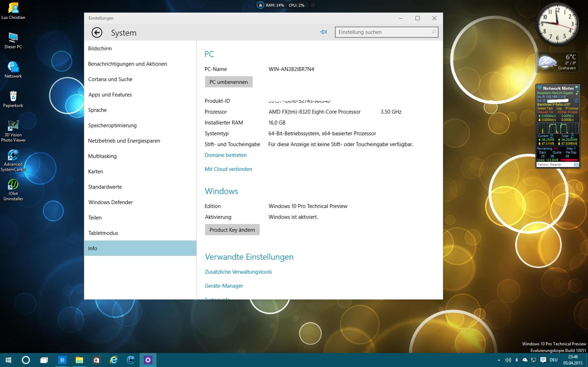Open Internet Explorer from the taskbar

click(x=113, y=360)
